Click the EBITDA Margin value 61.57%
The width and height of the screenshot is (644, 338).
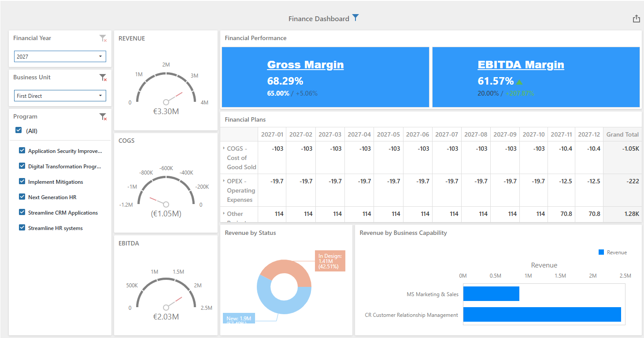[x=496, y=81]
